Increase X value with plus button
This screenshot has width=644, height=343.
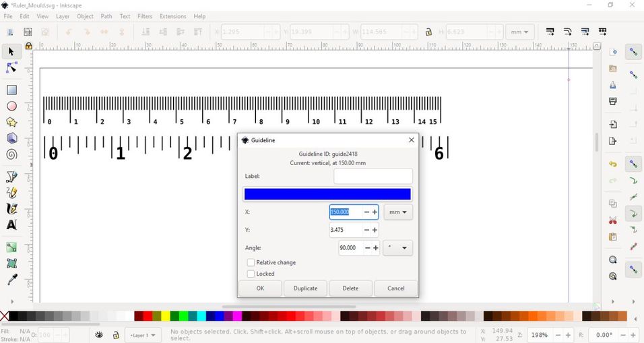(x=375, y=212)
